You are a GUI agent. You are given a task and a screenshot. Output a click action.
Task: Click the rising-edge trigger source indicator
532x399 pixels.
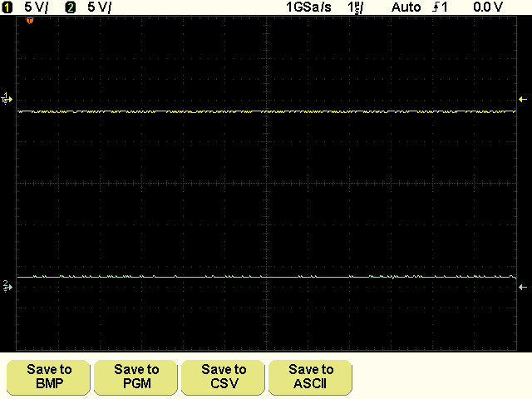440,7
